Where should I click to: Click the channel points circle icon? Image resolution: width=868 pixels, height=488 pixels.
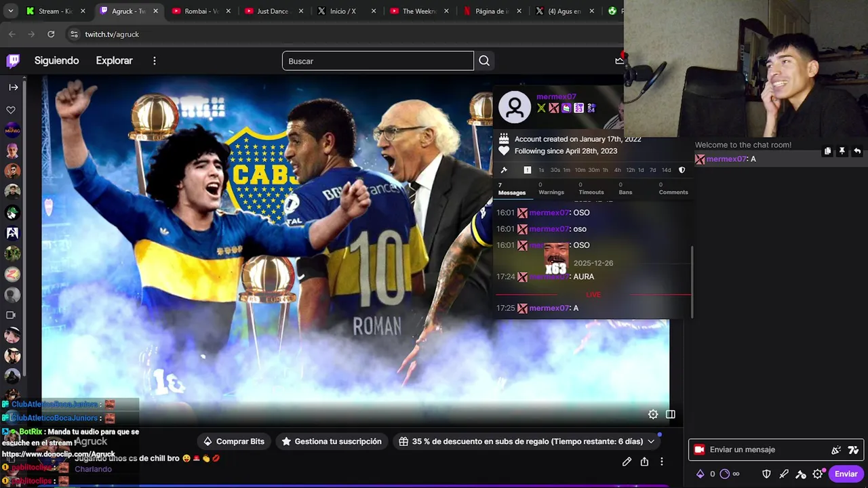[x=724, y=474]
